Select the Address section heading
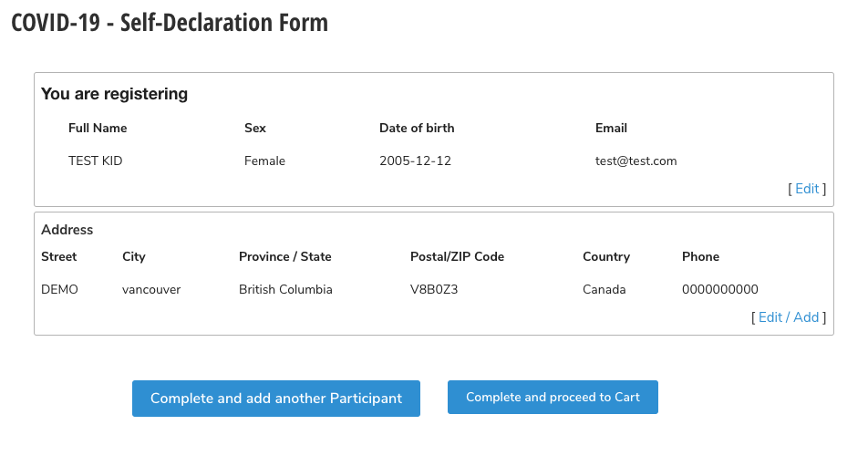Viewport: 868px width, 456px height. coord(67,230)
